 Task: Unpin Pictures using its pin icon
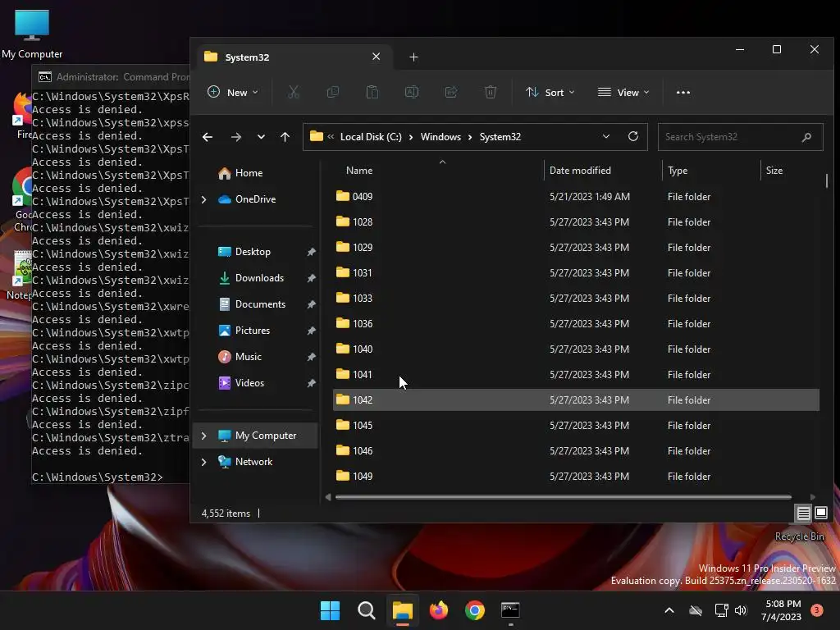pos(311,331)
